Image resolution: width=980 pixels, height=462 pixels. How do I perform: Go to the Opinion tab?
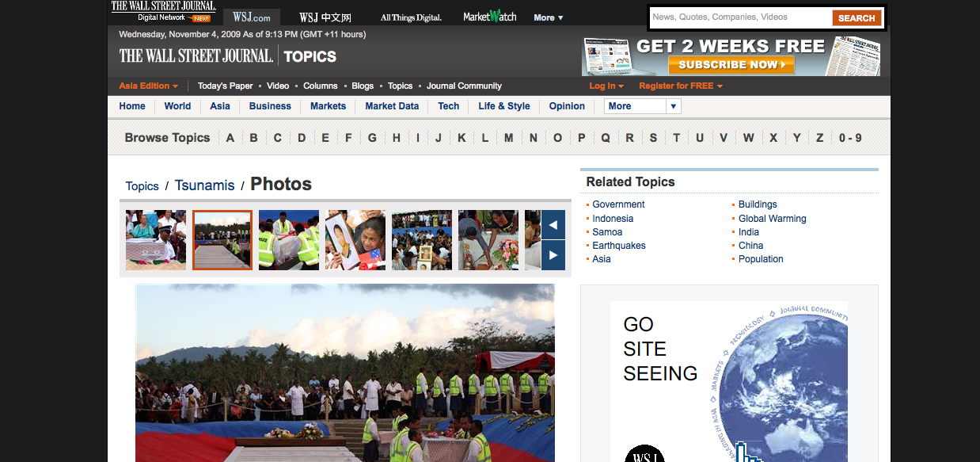click(567, 106)
